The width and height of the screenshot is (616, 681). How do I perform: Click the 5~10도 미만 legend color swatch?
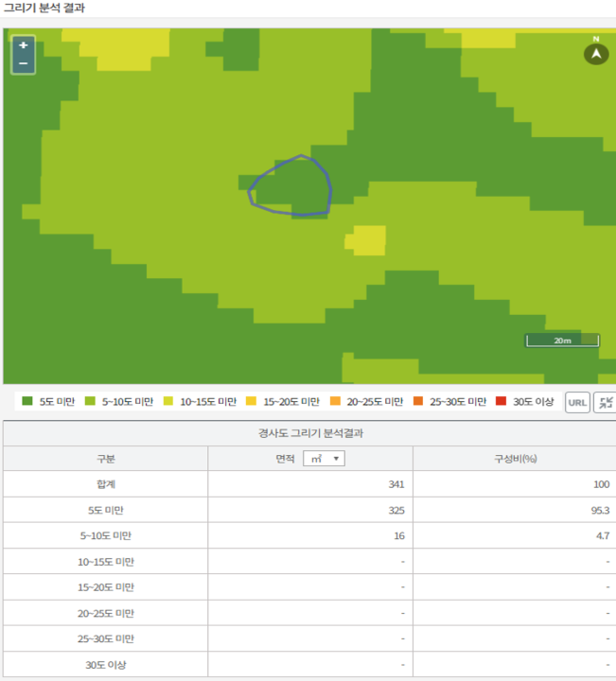click(x=90, y=402)
